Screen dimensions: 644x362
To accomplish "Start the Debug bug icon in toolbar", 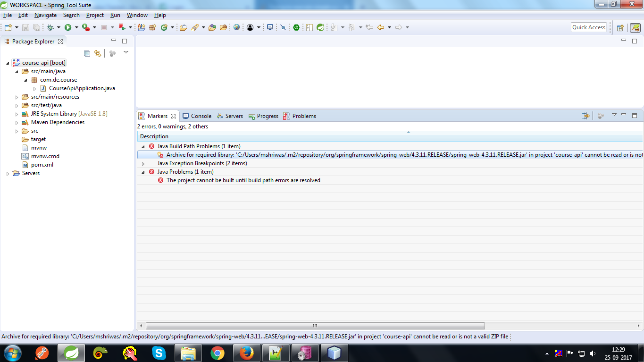I will click(x=50, y=27).
